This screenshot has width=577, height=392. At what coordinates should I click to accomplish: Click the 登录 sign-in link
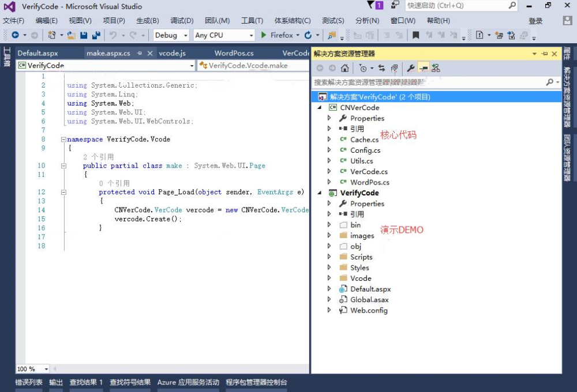coord(535,21)
